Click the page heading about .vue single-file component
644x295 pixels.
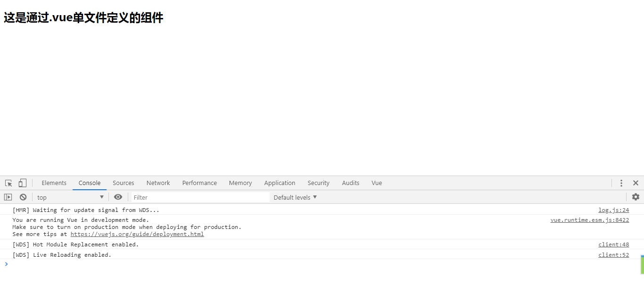(83, 18)
